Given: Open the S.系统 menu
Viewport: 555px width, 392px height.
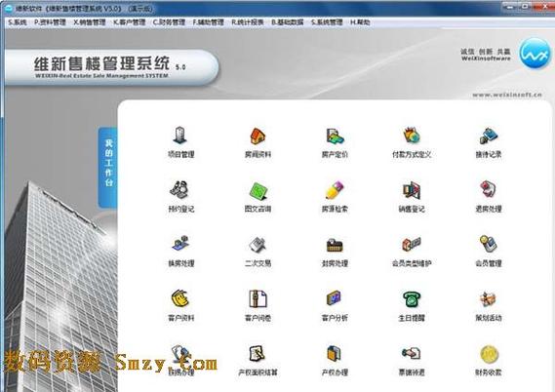Looking at the screenshot, I should pyautogui.click(x=17, y=22).
